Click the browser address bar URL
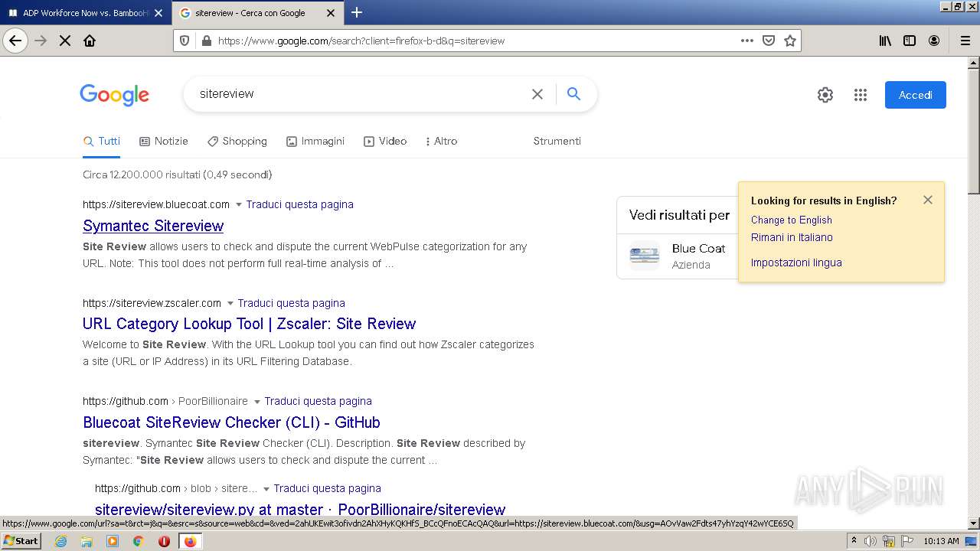 tap(475, 41)
